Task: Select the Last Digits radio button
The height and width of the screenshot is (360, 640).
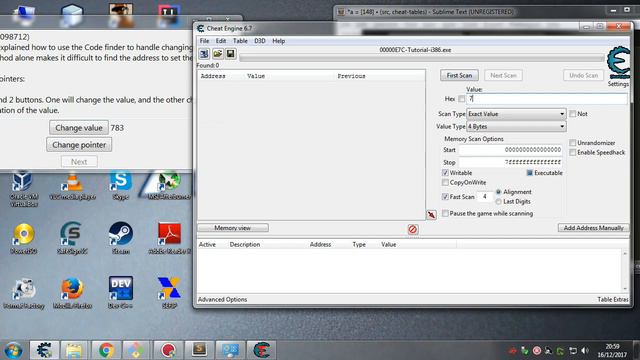Action: click(x=498, y=202)
